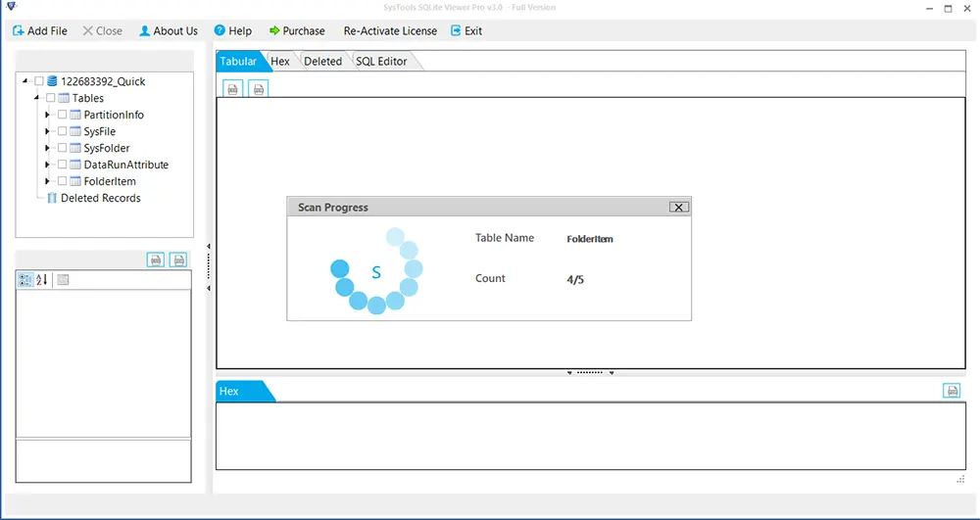
Task: Check the Tables checkbox
Action: [x=51, y=98]
